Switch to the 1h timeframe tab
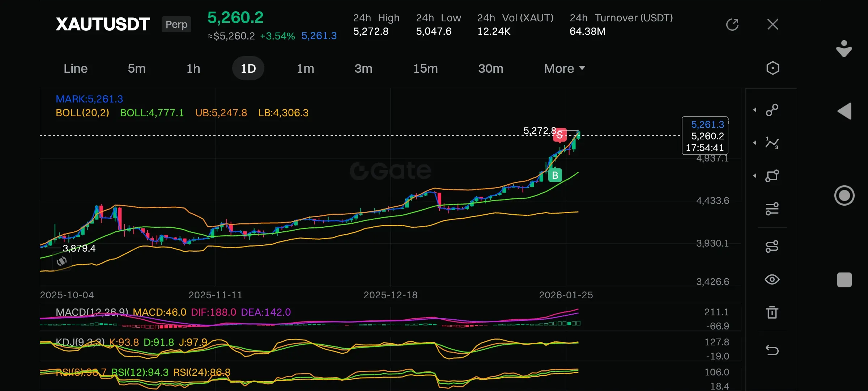Screen dimensions: 868x391 (193, 68)
